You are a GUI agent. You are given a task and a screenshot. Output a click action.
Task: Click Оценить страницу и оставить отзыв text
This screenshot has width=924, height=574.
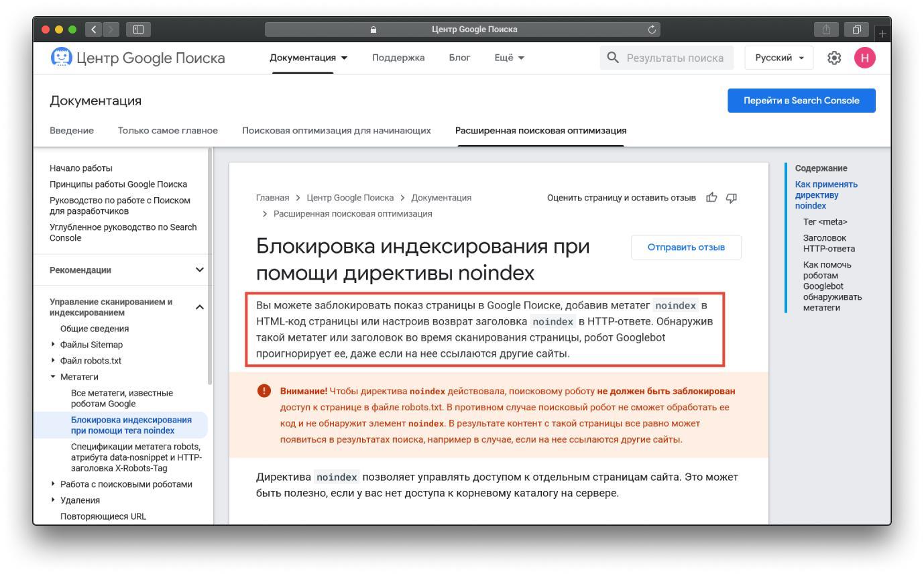622,197
